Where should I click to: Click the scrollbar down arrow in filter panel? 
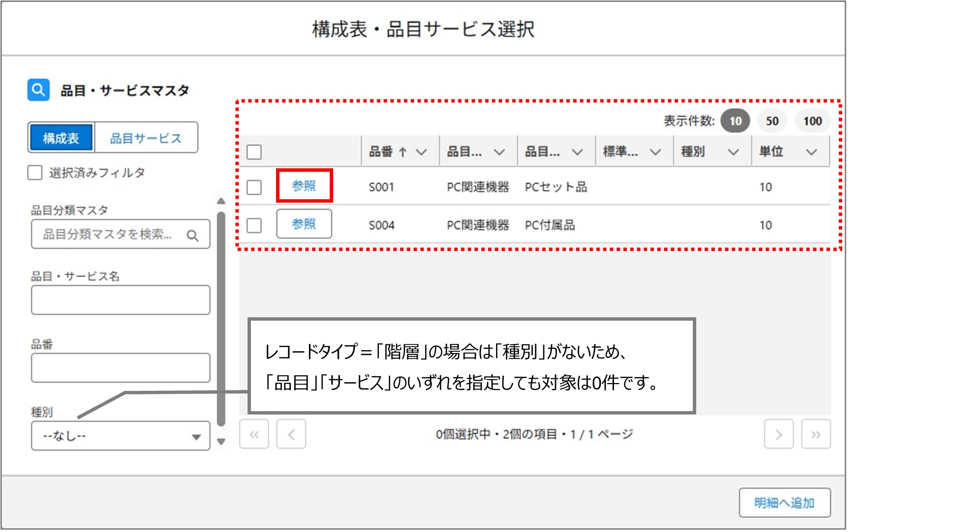click(221, 443)
